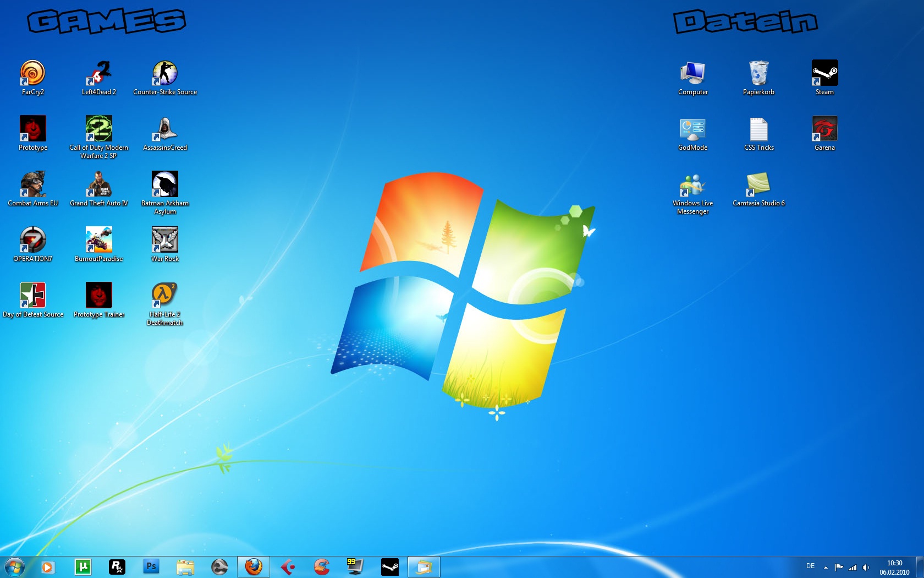Click the Counter-Strike Source shortcut

165,78
